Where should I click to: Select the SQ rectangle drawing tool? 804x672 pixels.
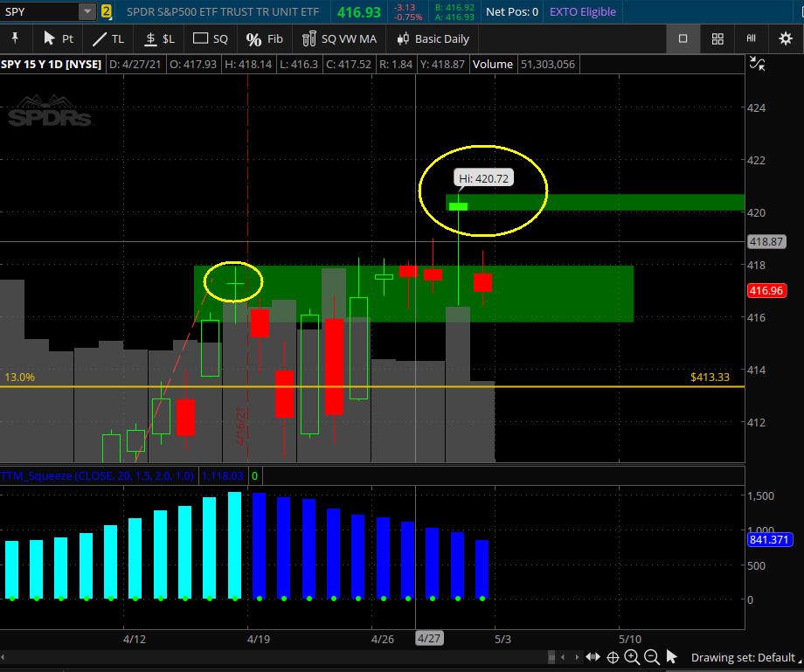pyautogui.click(x=210, y=38)
